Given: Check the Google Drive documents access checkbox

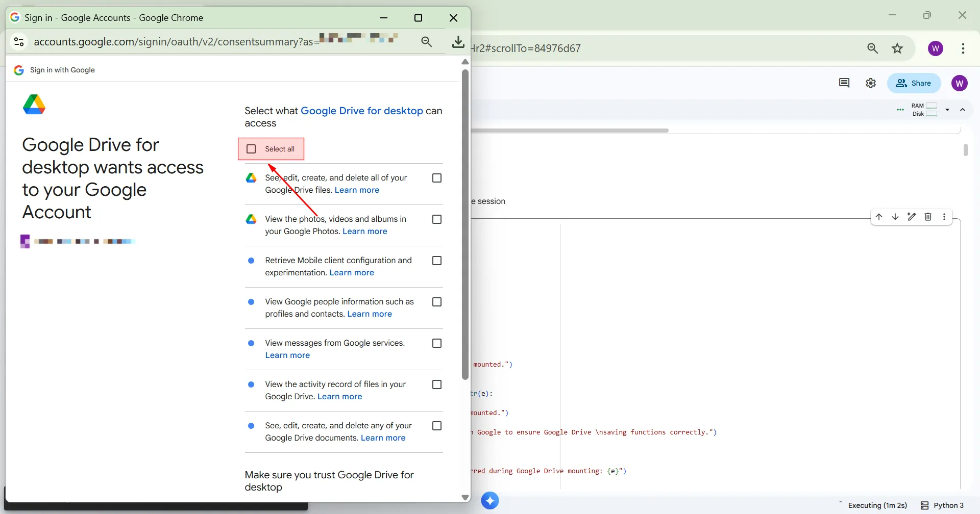Looking at the screenshot, I should pyautogui.click(x=437, y=426).
